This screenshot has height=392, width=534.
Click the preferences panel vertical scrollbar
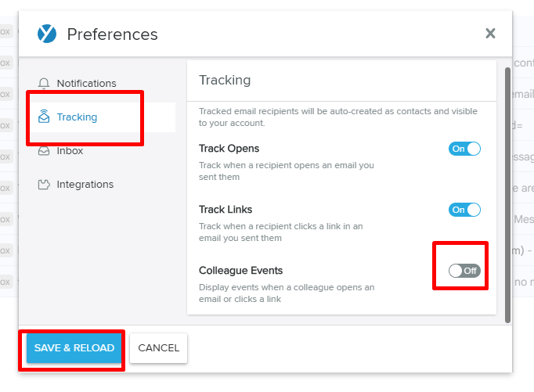tap(507, 195)
